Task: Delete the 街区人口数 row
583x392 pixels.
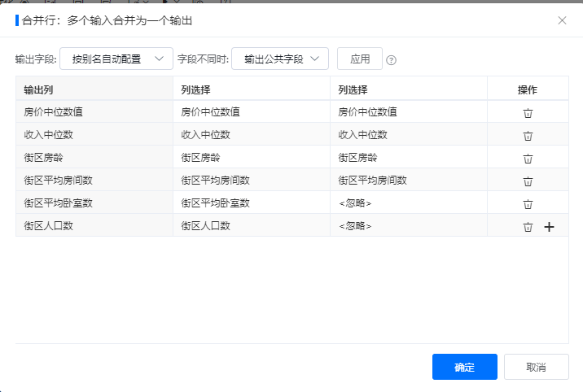Action: pyautogui.click(x=528, y=226)
